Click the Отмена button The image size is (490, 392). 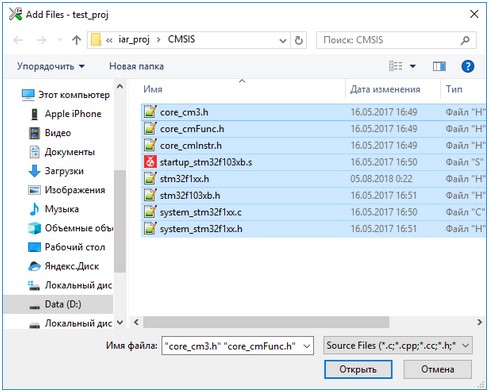coord(438,369)
